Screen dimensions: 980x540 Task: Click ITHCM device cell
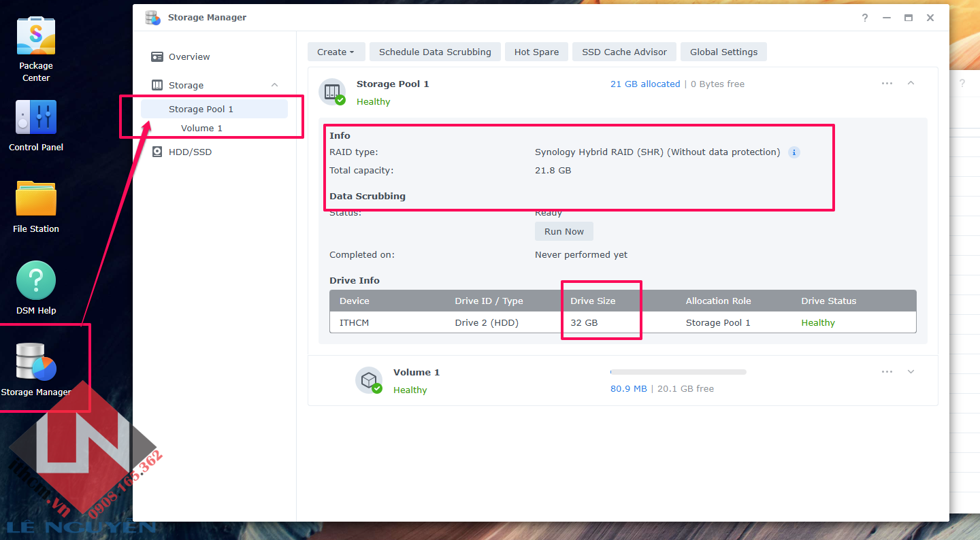coord(354,322)
